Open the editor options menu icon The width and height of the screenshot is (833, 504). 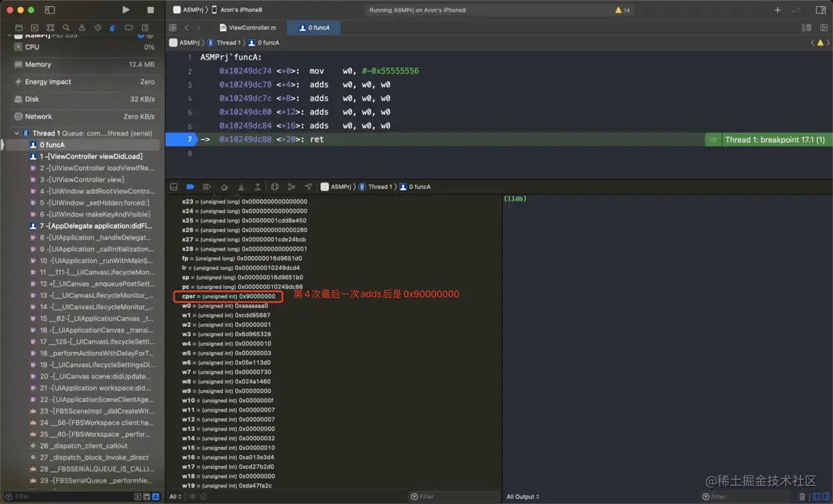806,28
